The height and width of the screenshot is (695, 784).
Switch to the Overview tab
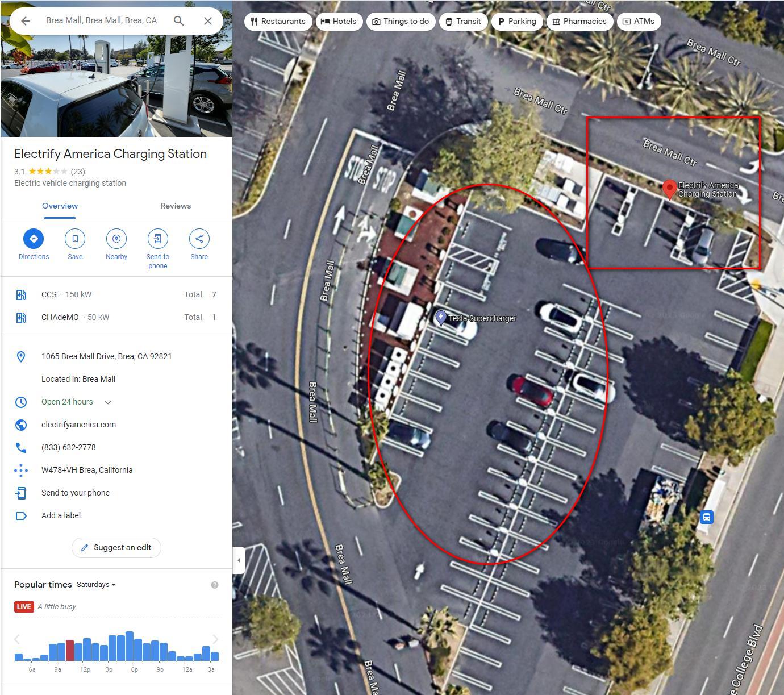60,206
